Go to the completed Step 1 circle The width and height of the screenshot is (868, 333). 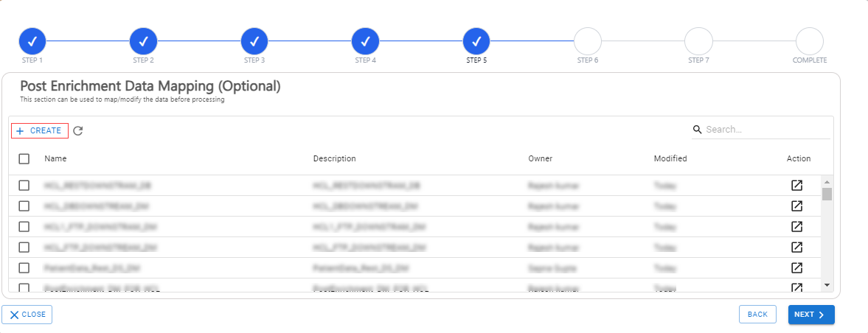click(32, 41)
